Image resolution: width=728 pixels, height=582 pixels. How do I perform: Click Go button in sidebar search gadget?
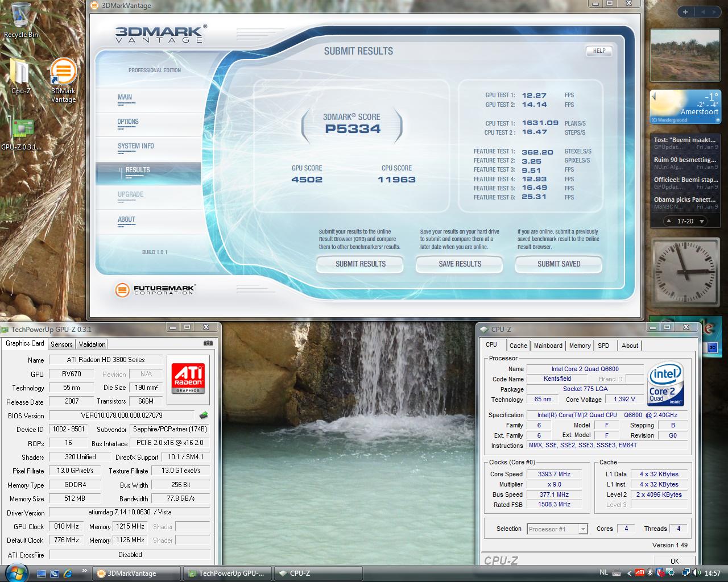(x=713, y=347)
